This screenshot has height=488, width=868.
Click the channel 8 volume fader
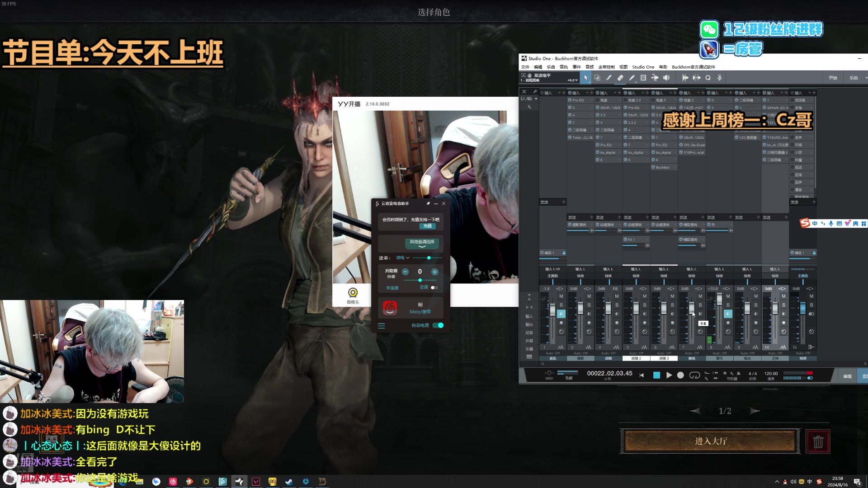click(719, 299)
